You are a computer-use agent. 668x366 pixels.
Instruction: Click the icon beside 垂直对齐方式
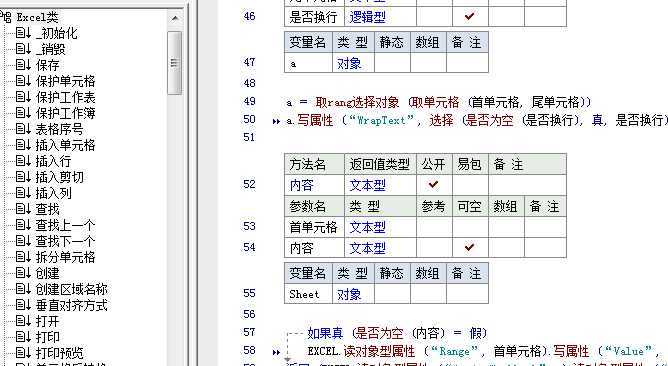point(23,305)
